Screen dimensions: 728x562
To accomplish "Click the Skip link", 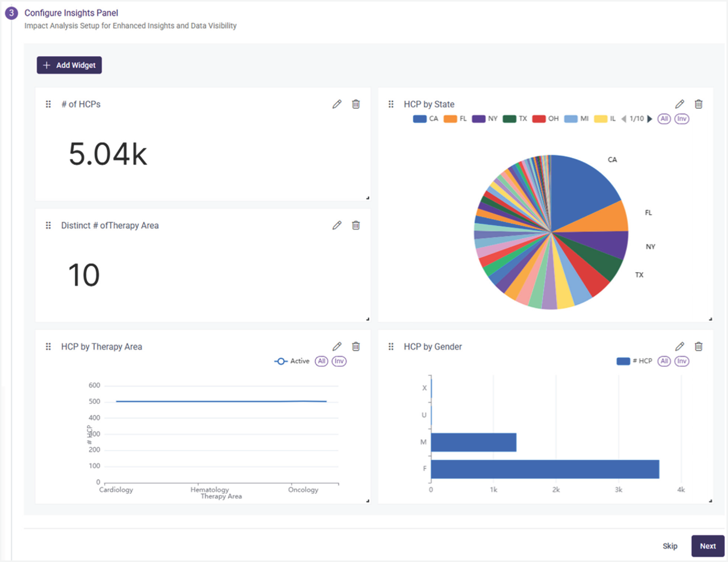I will [669, 546].
